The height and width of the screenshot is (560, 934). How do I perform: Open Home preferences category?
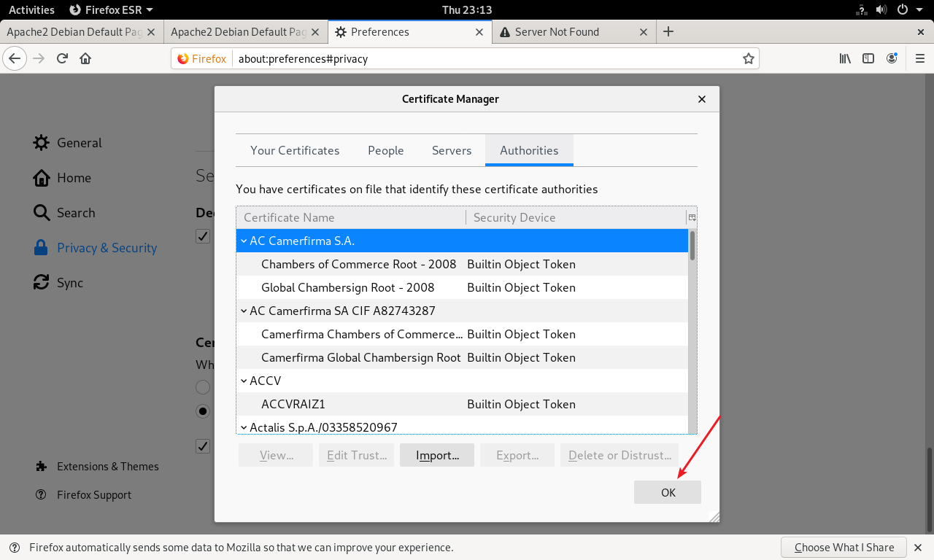(x=63, y=178)
